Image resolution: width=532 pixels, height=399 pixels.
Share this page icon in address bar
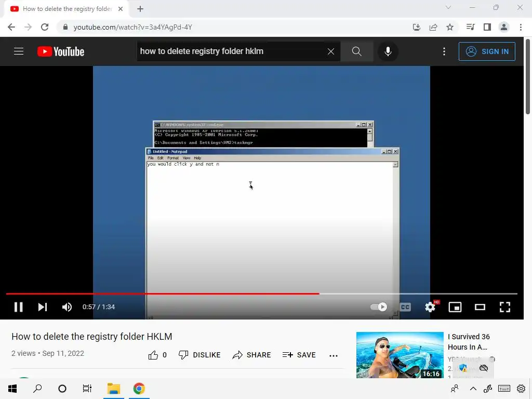(x=433, y=27)
